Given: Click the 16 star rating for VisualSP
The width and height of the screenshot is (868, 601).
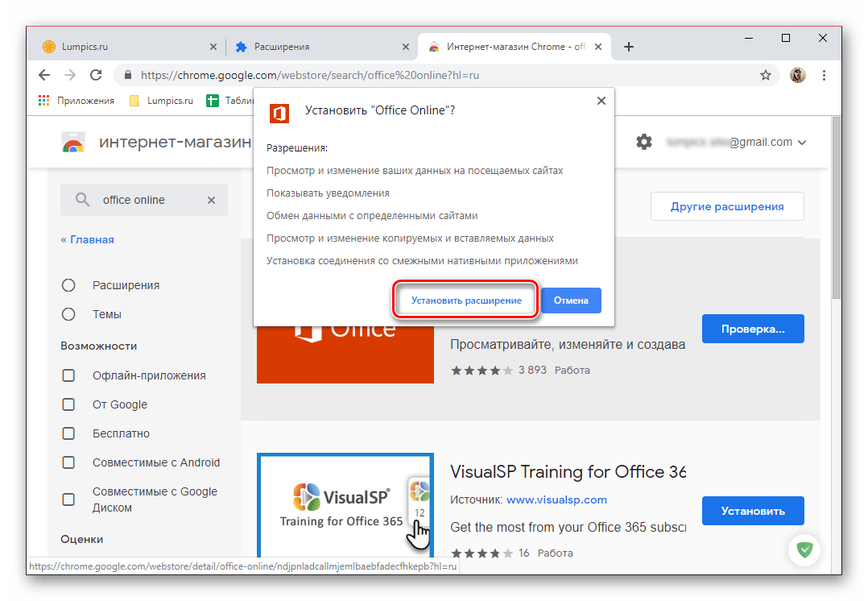Looking at the screenshot, I should (x=490, y=553).
